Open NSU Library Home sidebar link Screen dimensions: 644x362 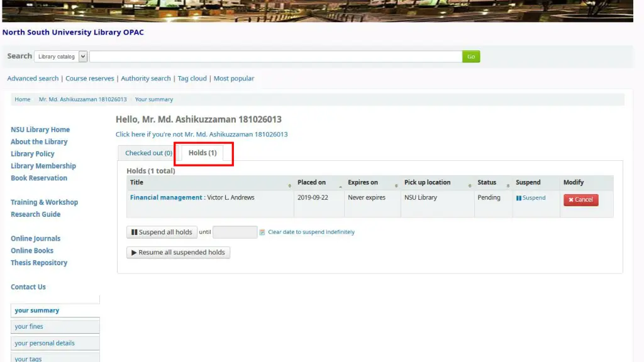pyautogui.click(x=40, y=129)
